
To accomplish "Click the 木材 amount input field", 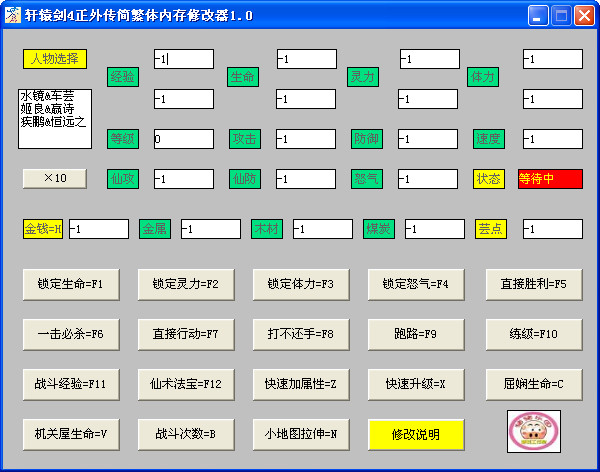I will tap(323, 229).
